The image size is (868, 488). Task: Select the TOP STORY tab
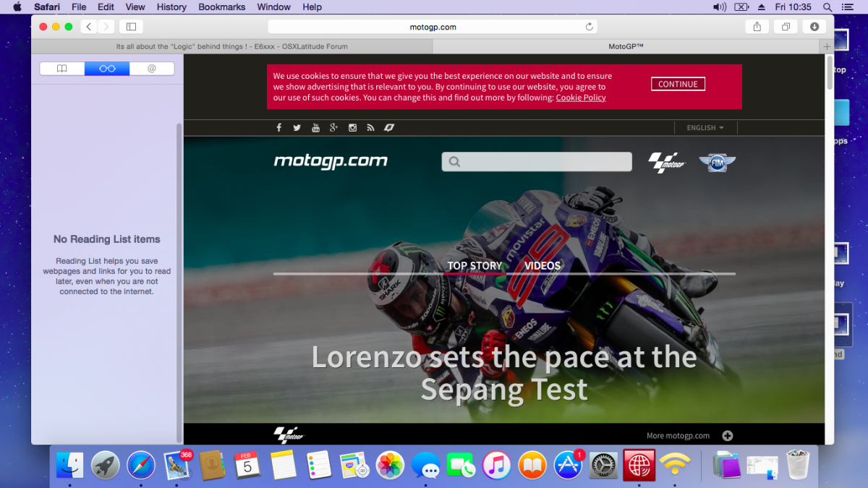(x=475, y=266)
